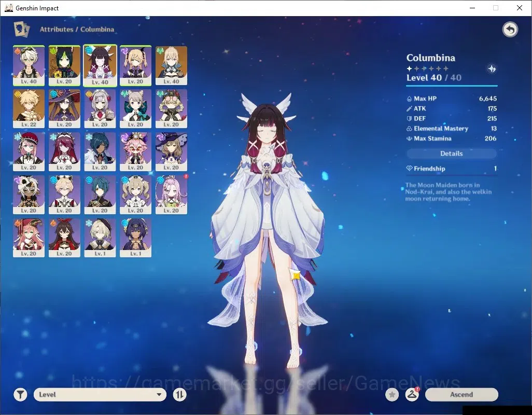Minimize the Genshin Impact window
This screenshot has height=415, width=532.
pos(472,8)
